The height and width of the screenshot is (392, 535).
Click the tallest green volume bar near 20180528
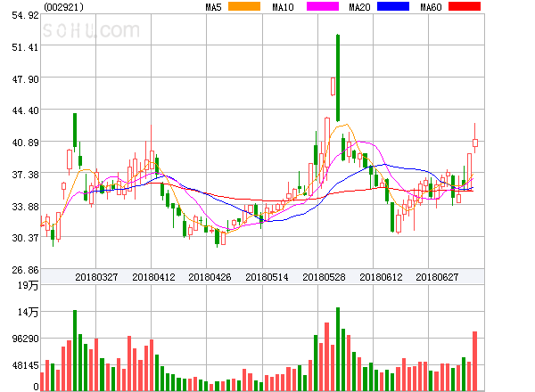click(338, 349)
